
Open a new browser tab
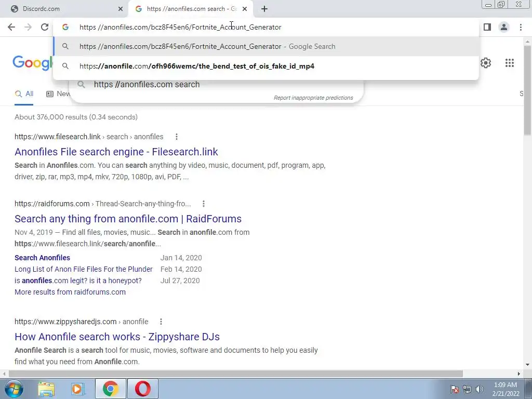click(264, 9)
